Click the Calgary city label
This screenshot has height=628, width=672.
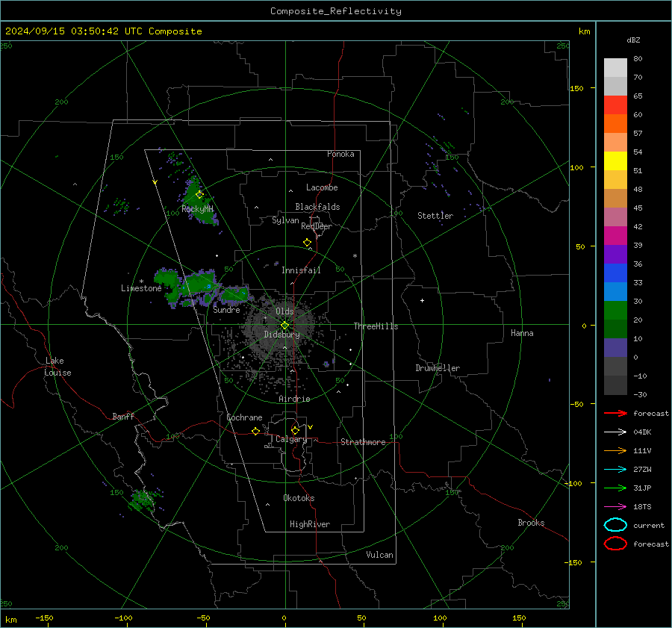click(291, 439)
